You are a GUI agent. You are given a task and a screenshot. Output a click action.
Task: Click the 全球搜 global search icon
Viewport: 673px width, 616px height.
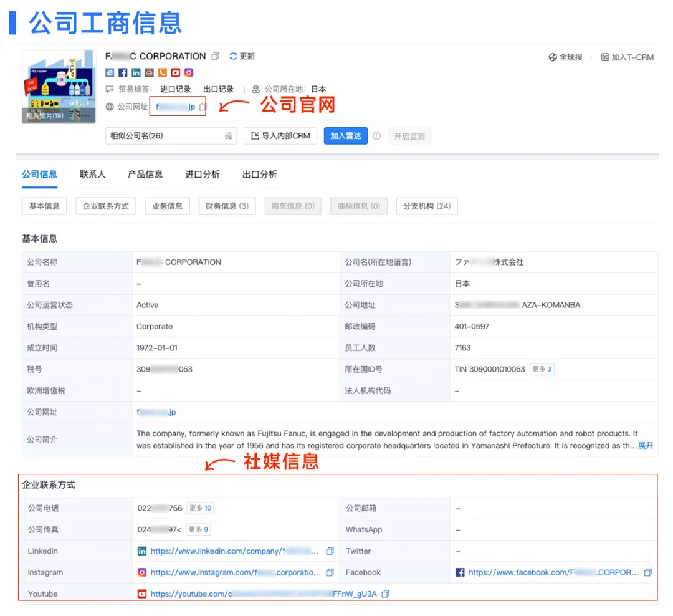(553, 57)
